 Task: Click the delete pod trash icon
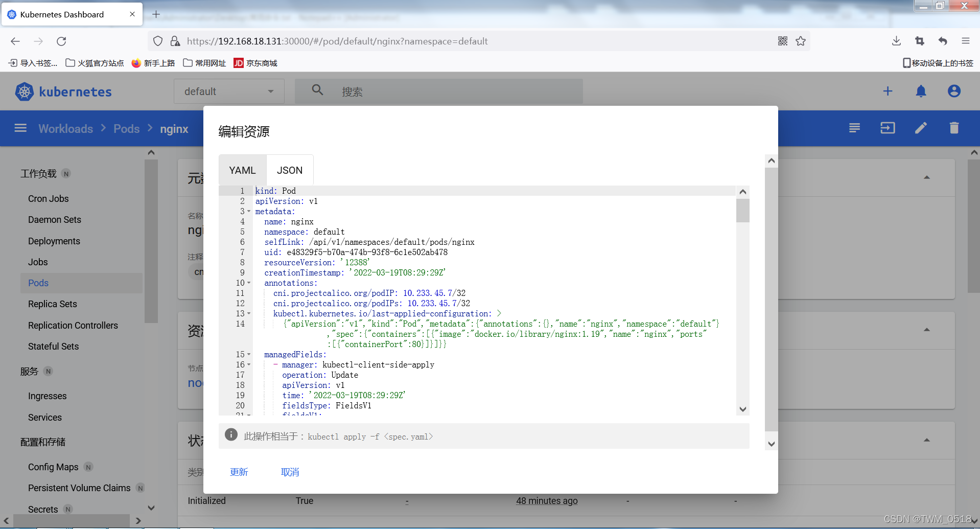pos(953,128)
